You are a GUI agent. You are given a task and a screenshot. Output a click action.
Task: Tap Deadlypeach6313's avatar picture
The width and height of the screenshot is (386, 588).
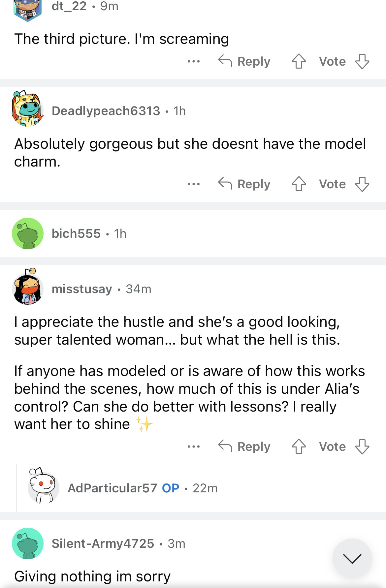tap(28, 109)
